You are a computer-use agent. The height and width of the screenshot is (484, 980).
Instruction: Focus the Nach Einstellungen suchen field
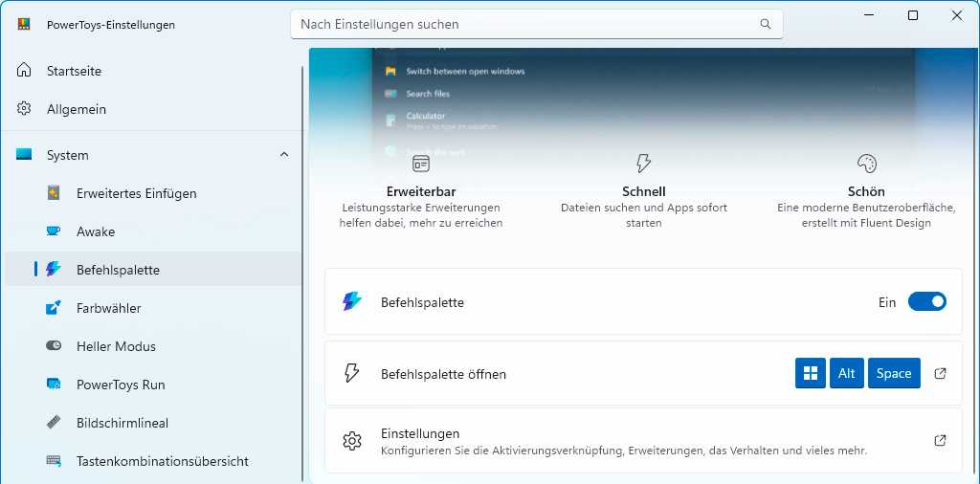[536, 24]
